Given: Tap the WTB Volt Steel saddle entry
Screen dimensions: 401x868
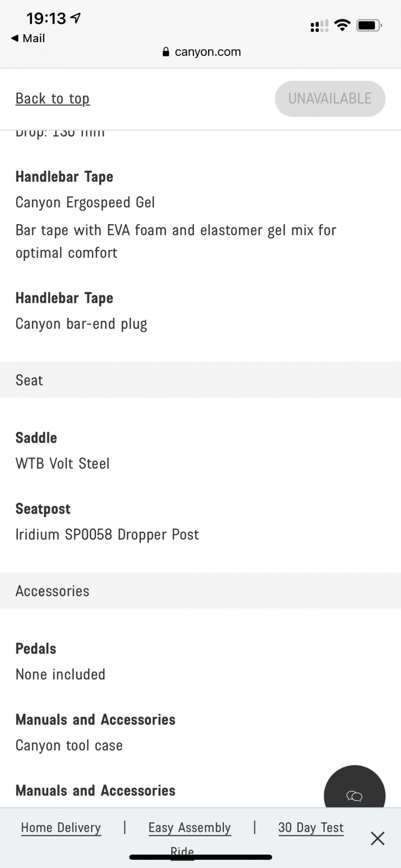Looking at the screenshot, I should (x=63, y=463).
